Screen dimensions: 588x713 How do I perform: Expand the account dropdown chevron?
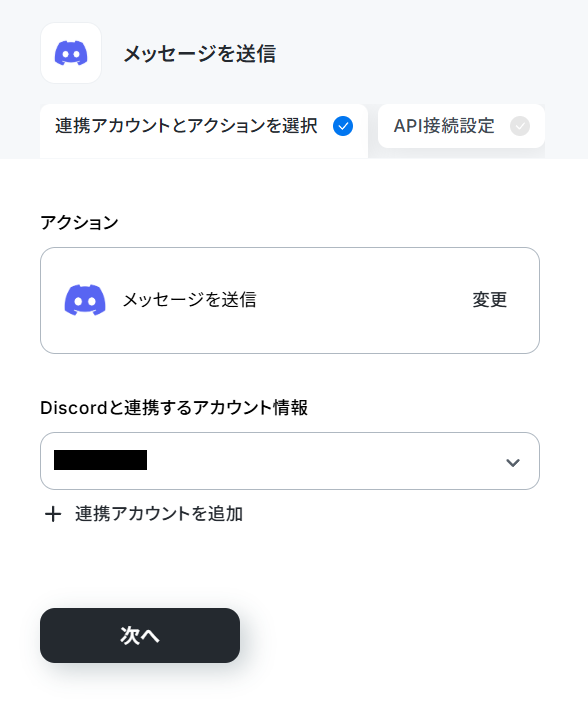point(513,462)
